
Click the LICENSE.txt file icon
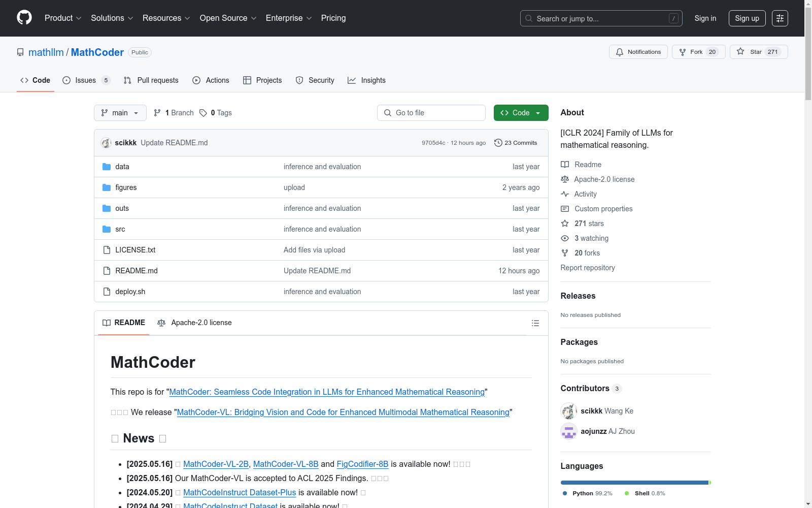(x=107, y=250)
